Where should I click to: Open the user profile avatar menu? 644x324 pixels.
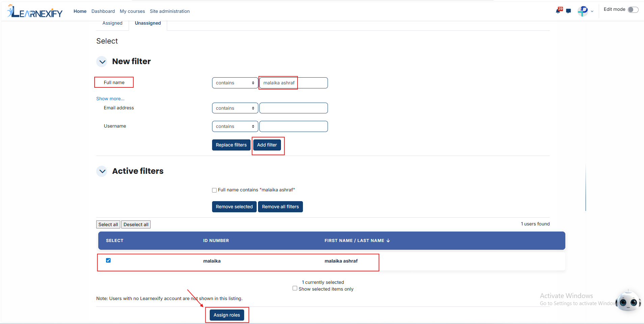[x=583, y=11]
